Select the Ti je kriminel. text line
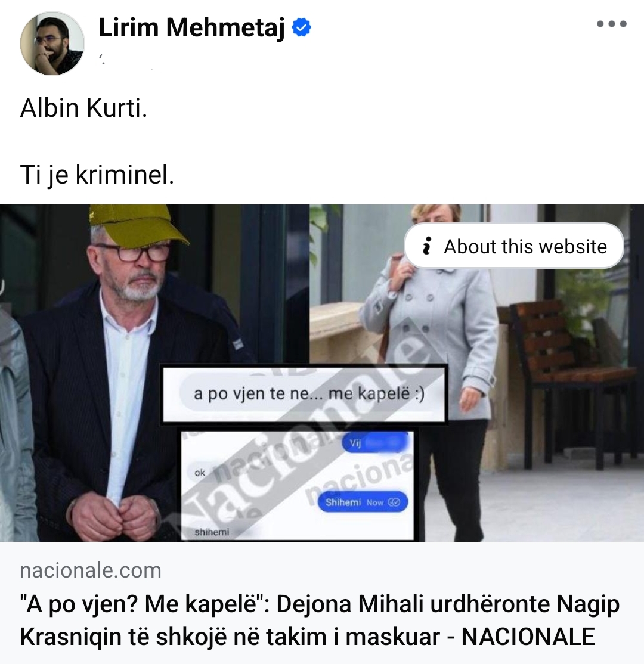644x664 pixels. 97,174
